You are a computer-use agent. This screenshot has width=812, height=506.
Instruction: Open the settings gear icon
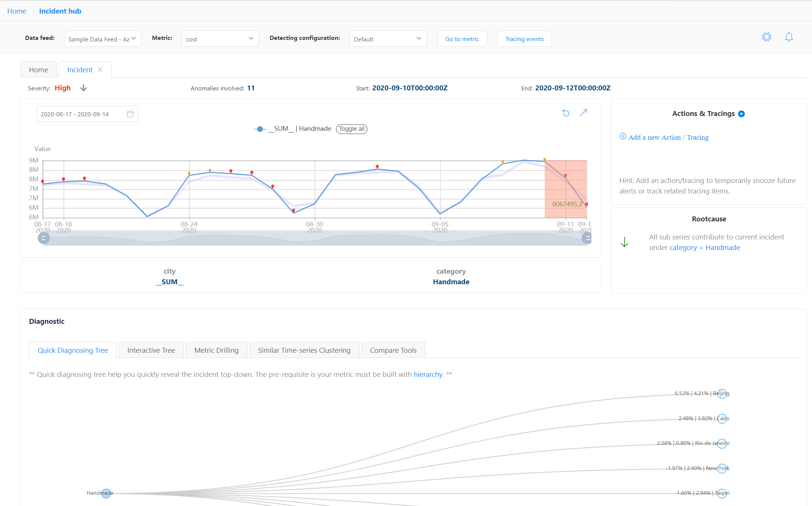766,37
